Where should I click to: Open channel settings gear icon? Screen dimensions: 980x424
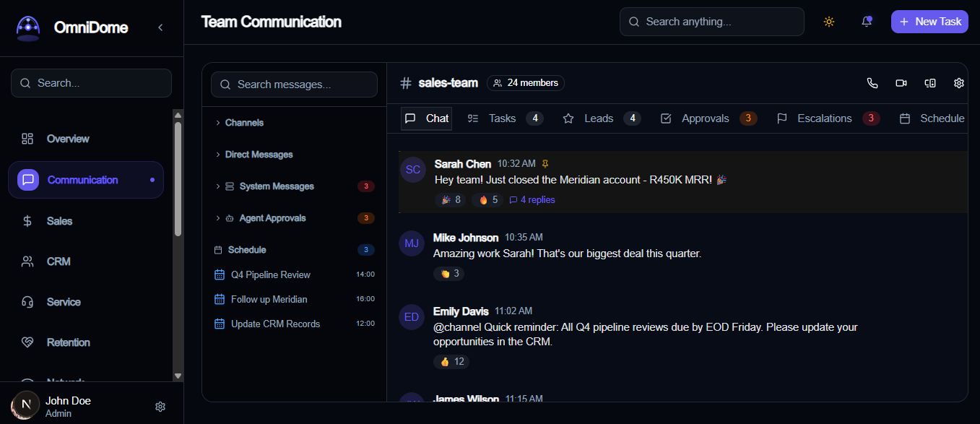pyautogui.click(x=959, y=83)
